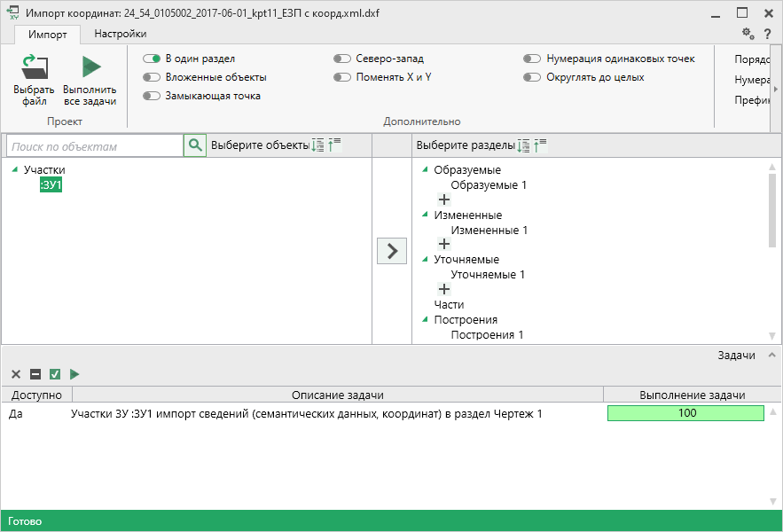783x532 pixels.
Task: Enable the Вложенные объекты switch
Action: (x=151, y=77)
